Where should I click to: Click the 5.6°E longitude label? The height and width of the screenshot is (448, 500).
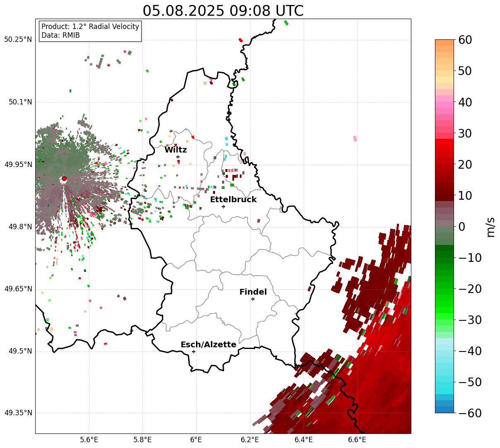coord(89,440)
